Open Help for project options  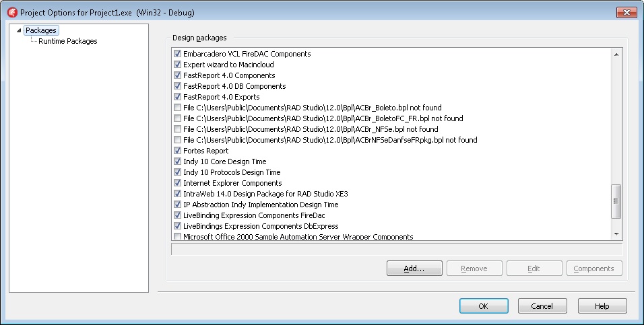click(602, 305)
